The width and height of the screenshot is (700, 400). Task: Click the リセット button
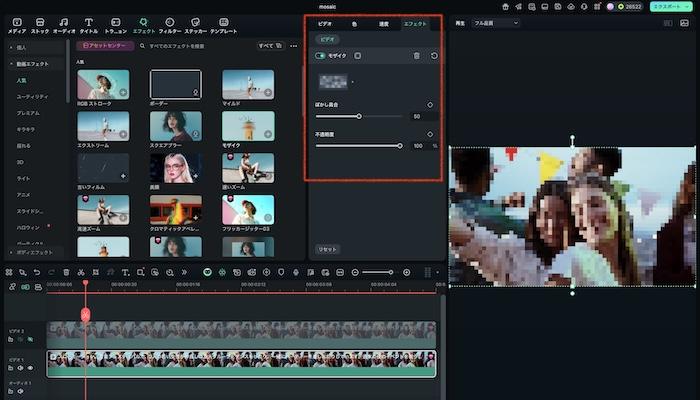[x=327, y=249]
